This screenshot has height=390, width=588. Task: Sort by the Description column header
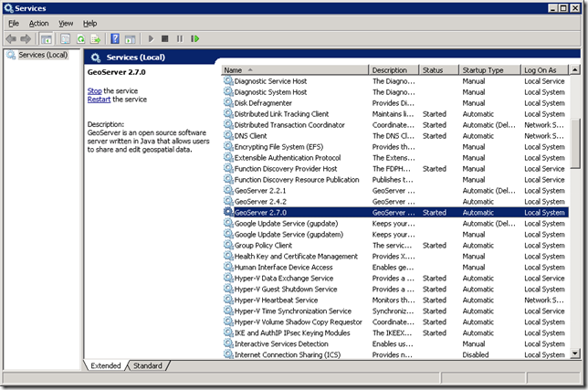coord(394,70)
